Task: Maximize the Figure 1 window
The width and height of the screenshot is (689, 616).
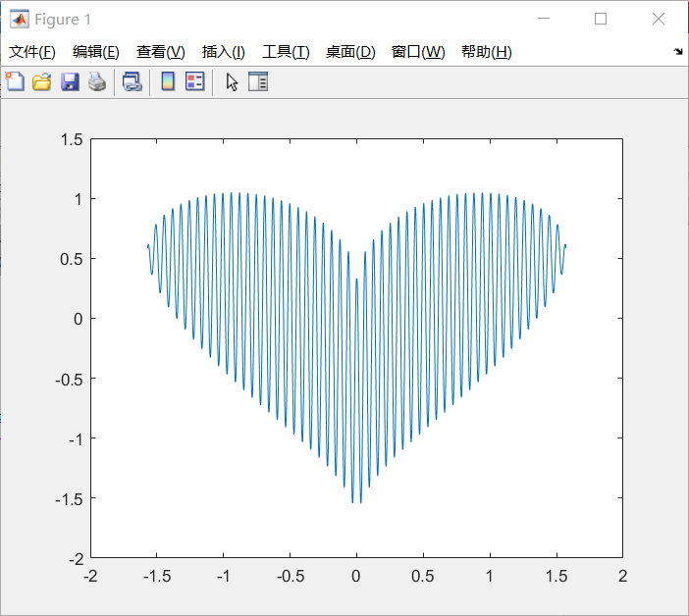Action: [601, 19]
